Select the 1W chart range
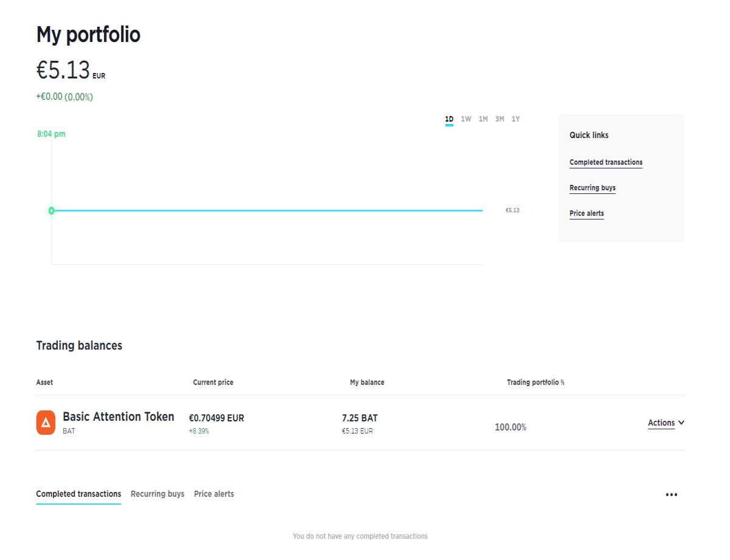The height and width of the screenshot is (560, 730). (466, 119)
